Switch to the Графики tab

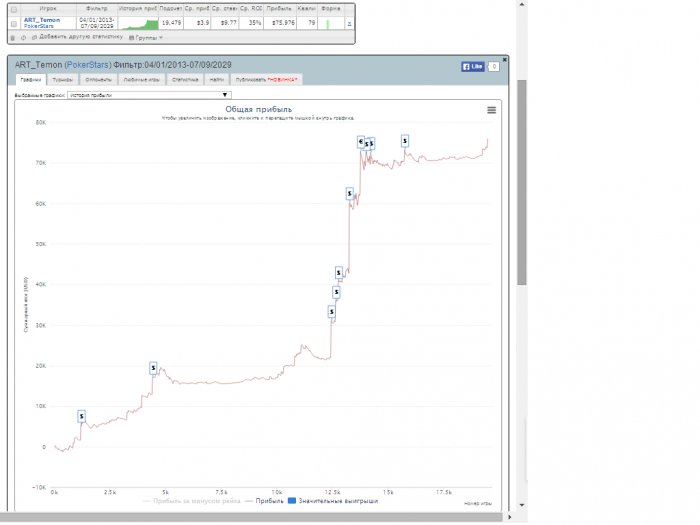tap(31, 79)
